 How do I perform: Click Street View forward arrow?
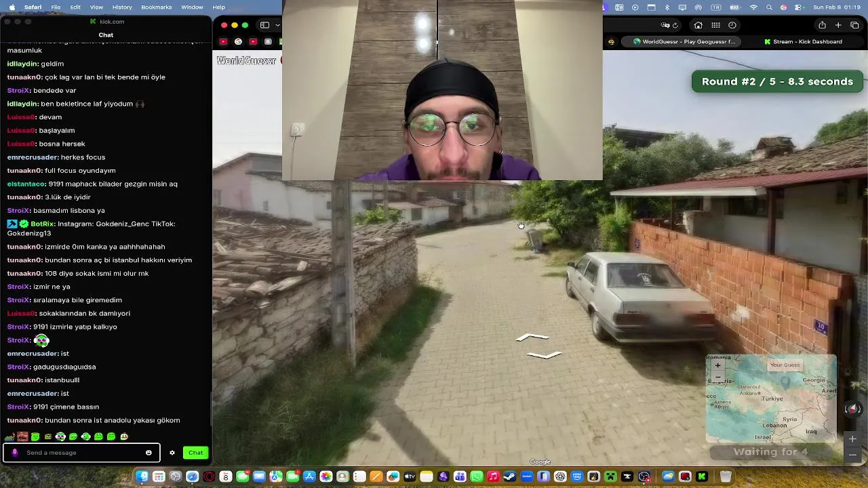tap(533, 338)
